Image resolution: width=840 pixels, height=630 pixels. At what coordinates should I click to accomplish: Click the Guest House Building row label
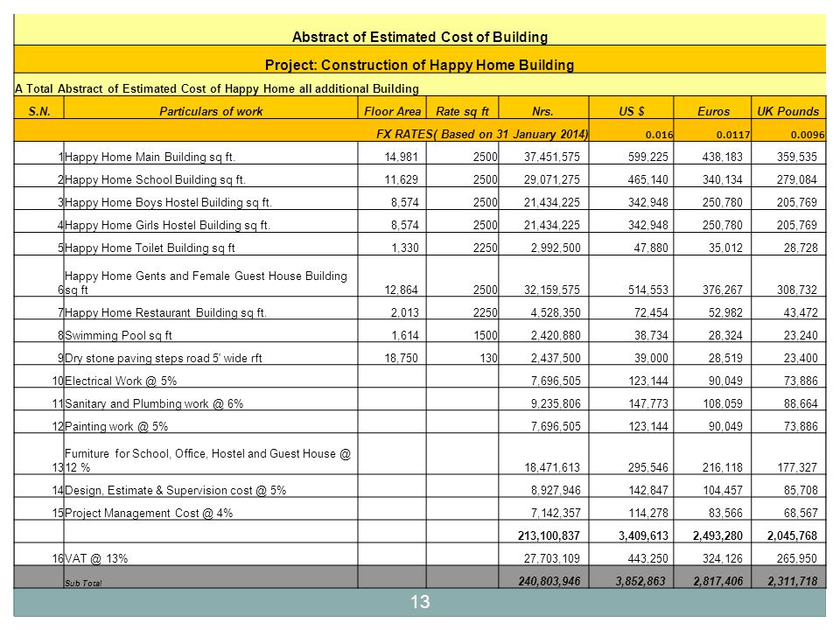coord(206,283)
